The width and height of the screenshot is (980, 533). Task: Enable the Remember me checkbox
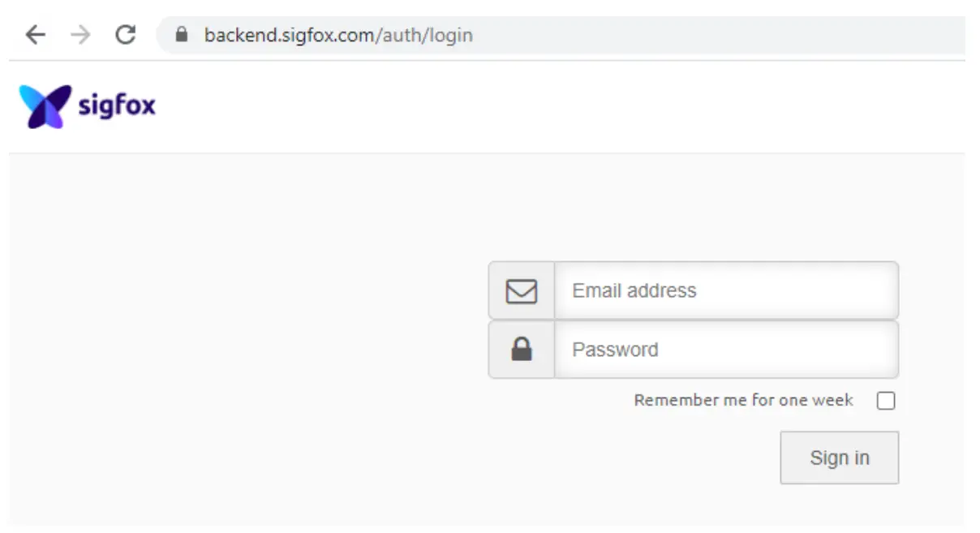pyautogui.click(x=886, y=401)
